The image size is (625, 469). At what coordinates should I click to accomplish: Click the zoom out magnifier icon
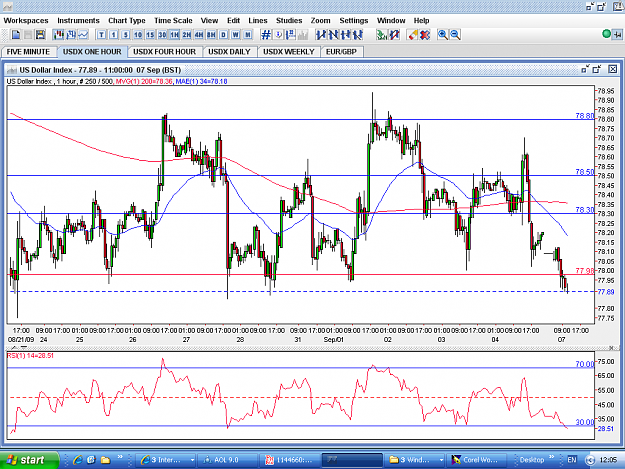[x=455, y=35]
